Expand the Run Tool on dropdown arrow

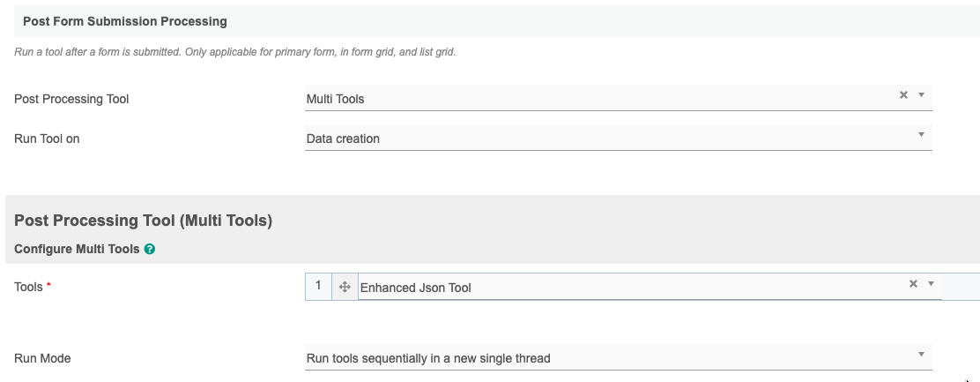pos(921,135)
